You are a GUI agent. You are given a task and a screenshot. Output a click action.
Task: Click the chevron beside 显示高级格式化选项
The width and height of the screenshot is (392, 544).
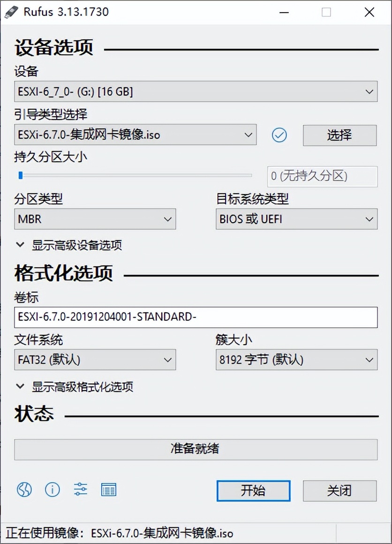(x=20, y=386)
